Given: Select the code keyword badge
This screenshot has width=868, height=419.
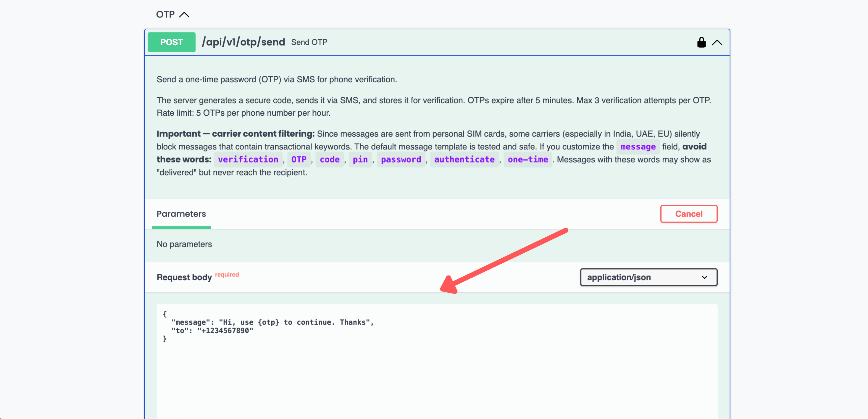Looking at the screenshot, I should [x=330, y=159].
